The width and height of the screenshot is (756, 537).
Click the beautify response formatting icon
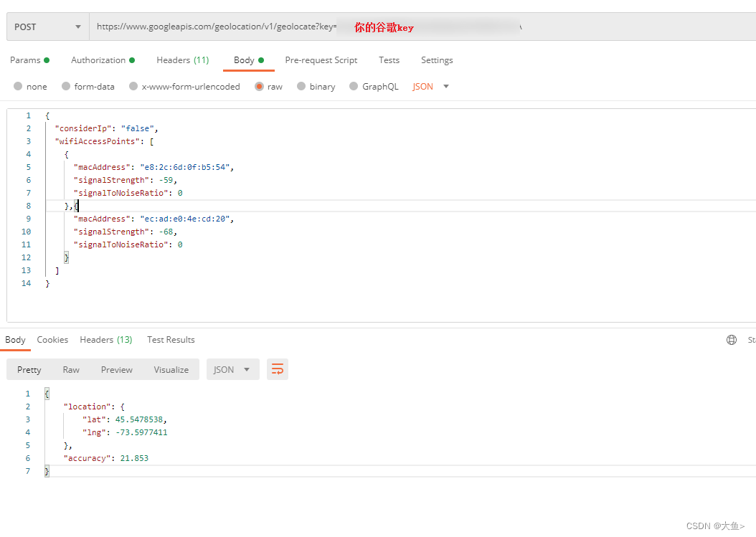click(278, 369)
